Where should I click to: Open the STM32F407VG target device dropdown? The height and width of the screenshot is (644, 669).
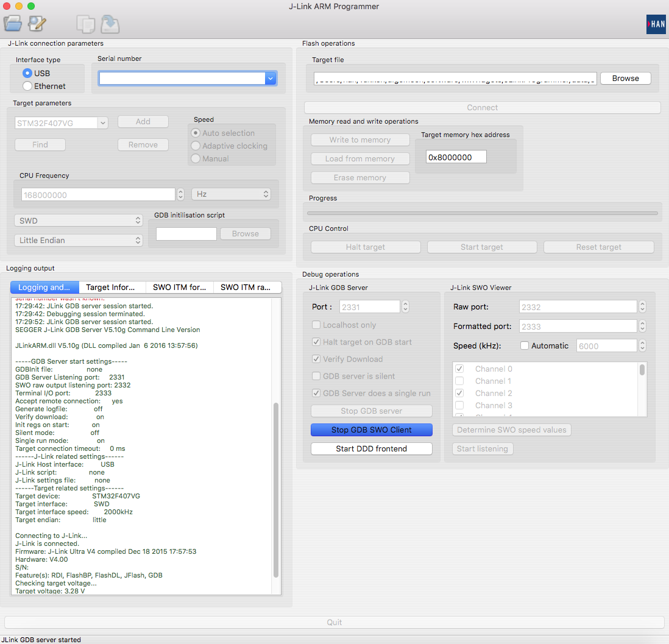[103, 123]
